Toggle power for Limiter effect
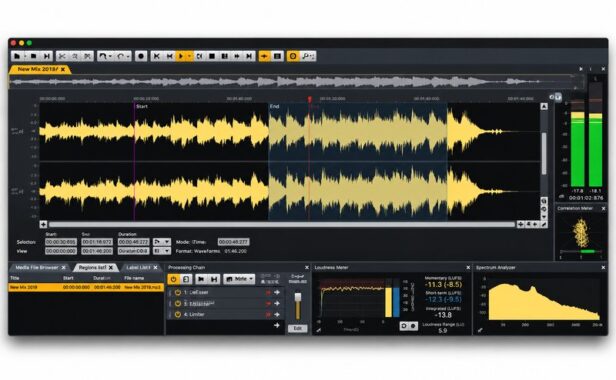616x380 pixels. click(x=178, y=315)
